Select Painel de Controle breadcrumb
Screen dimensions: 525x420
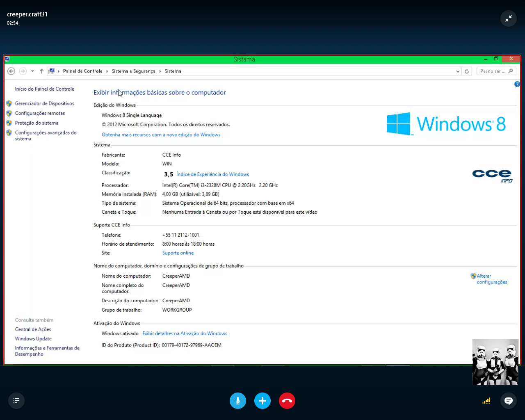[x=83, y=71]
